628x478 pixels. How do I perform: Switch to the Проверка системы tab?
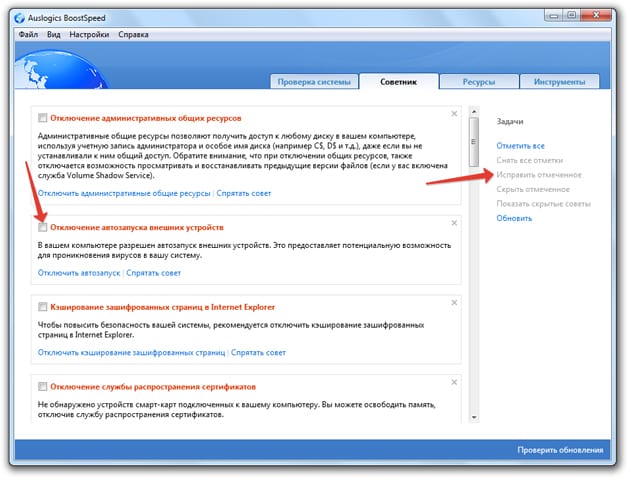[314, 82]
